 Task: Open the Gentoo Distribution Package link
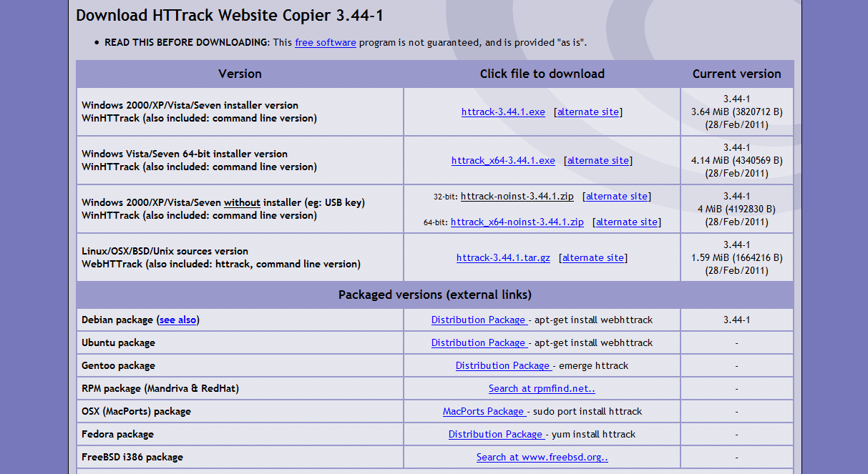[x=503, y=365]
